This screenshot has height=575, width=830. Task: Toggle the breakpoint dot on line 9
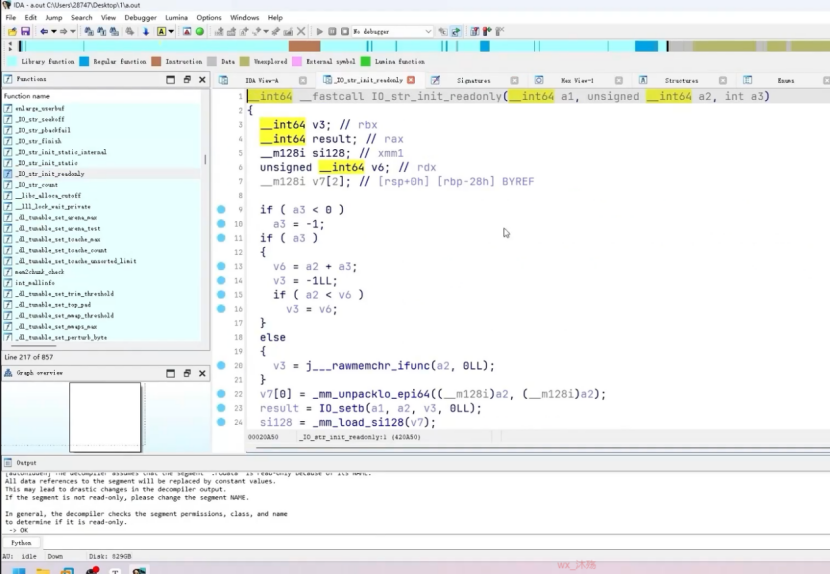221,210
